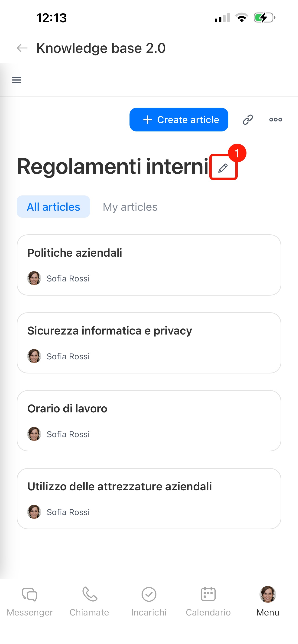Tap Sofia Rossi avatar under Politiche aziendali
Screen dimensions: 298x644
tap(34, 278)
